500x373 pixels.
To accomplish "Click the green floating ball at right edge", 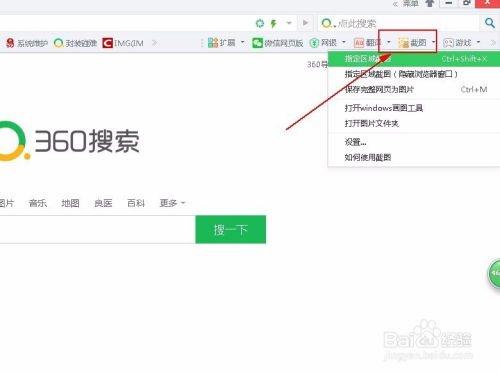I will [x=494, y=274].
